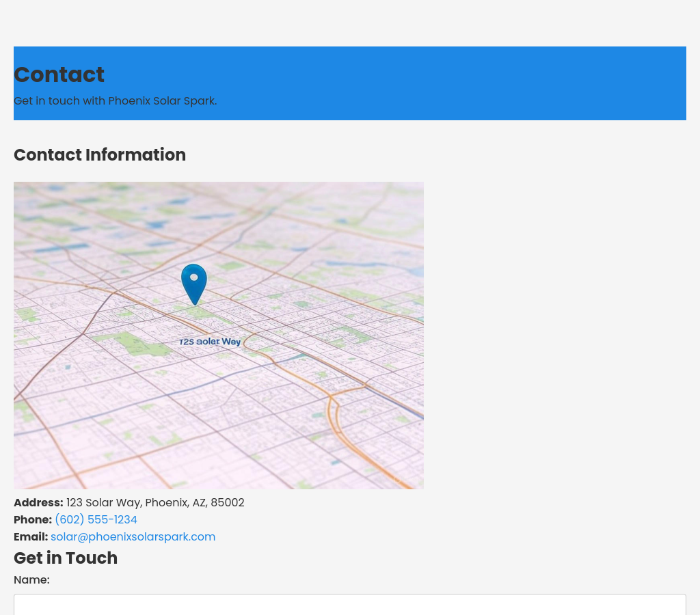The image size is (700, 615).
Task: Click the top-right corner of the map image
Action: click(x=416, y=190)
